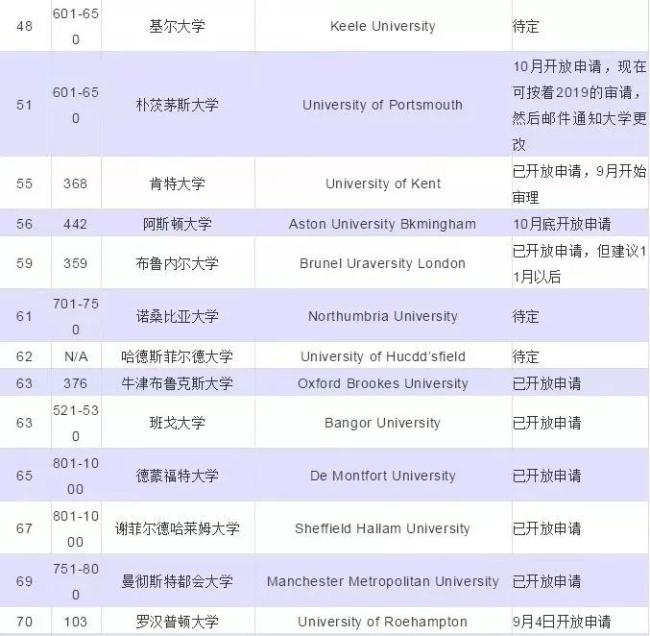Click 曼彻斯特都会大学 cell
This screenshot has width=650, height=636.
pyautogui.click(x=177, y=581)
